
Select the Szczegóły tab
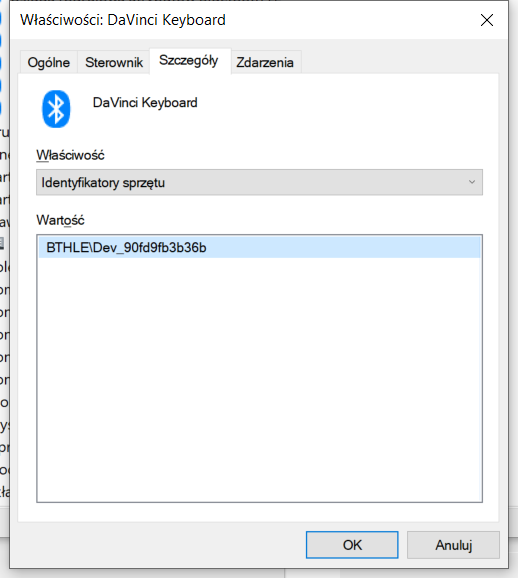190,61
